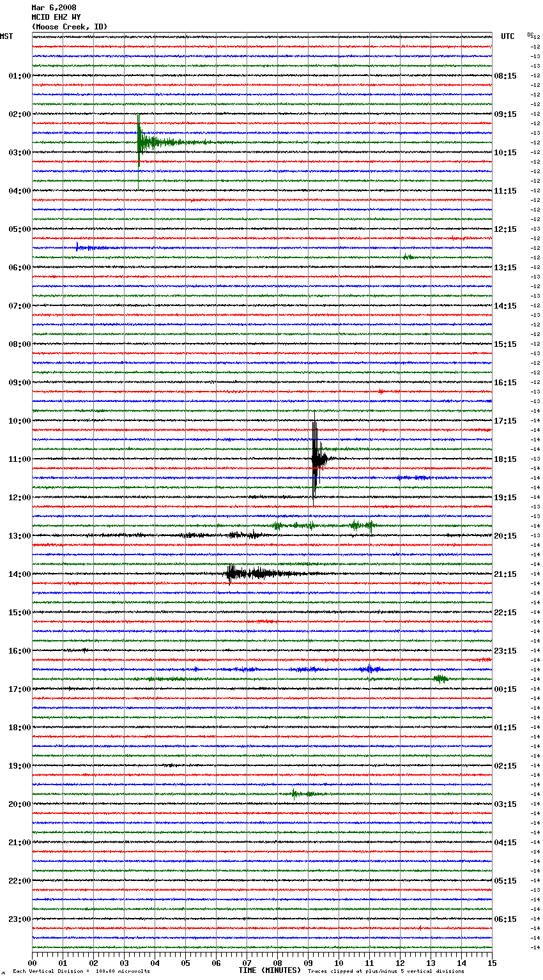Screen dimensions: 543x980
Task: Click the Traces clipped at plus/minus note
Action: tap(386, 972)
